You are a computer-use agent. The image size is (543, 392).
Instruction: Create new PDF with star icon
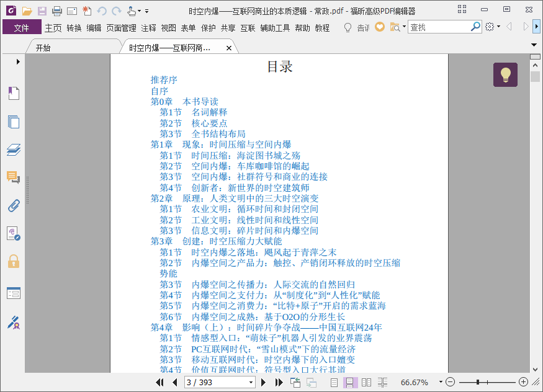tap(87, 11)
